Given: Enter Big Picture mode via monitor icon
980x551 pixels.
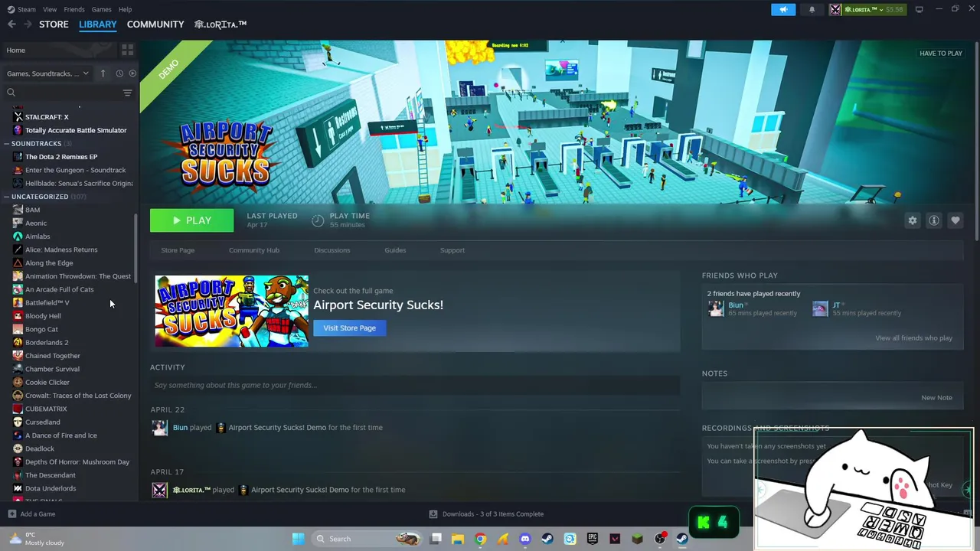Looking at the screenshot, I should pos(919,9).
